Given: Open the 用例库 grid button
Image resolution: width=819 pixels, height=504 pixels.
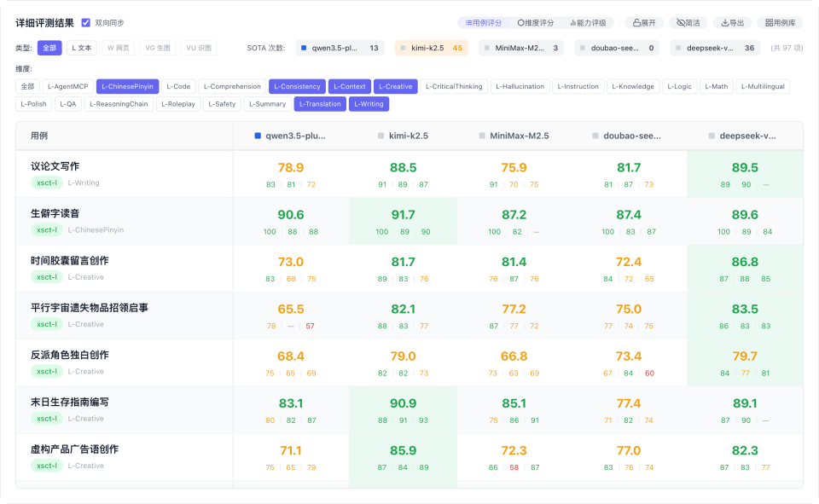Looking at the screenshot, I should coord(780,23).
